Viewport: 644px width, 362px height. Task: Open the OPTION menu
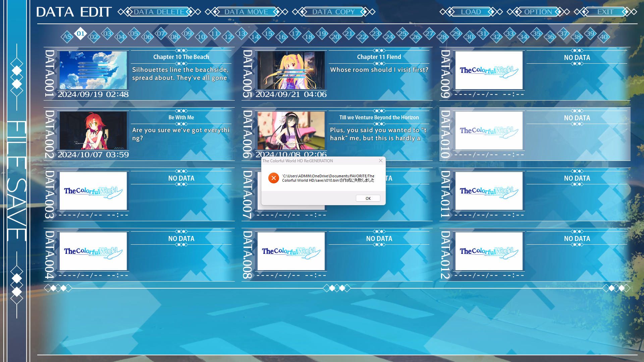tap(538, 12)
